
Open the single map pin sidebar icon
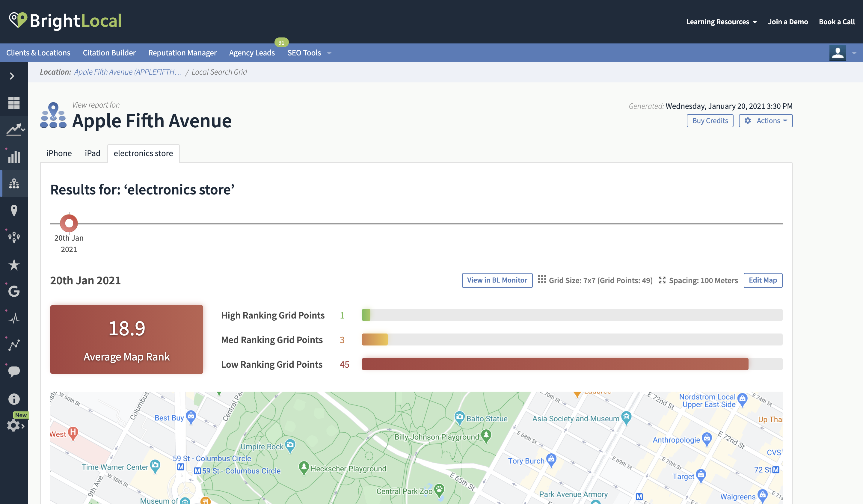[x=14, y=210]
